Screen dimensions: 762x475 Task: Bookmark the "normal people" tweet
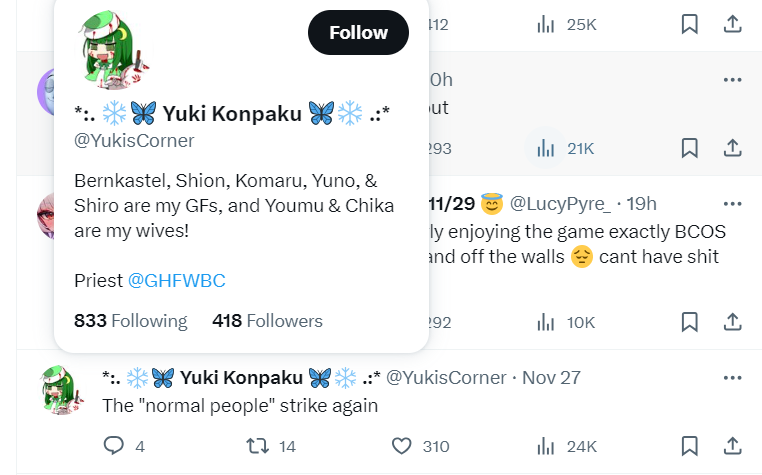pos(690,446)
